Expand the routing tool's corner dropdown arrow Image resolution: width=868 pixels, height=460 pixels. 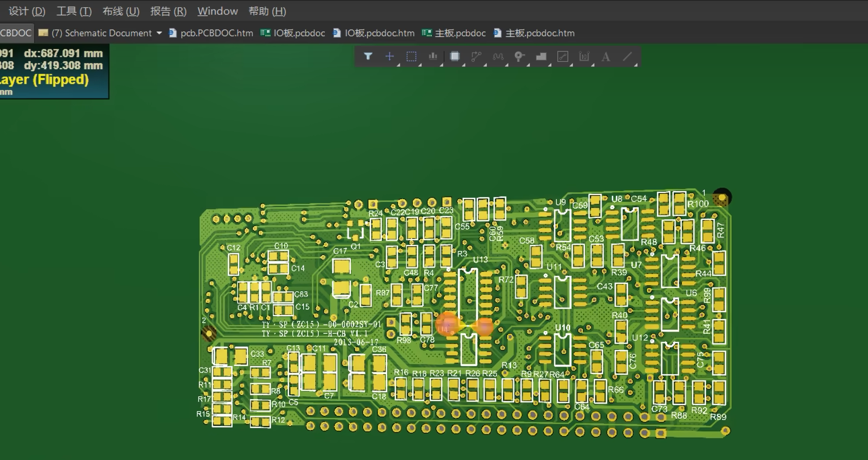(485, 65)
